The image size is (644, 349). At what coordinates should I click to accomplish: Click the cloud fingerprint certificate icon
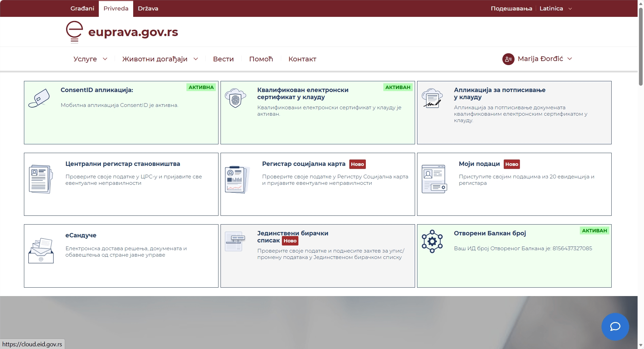click(235, 98)
